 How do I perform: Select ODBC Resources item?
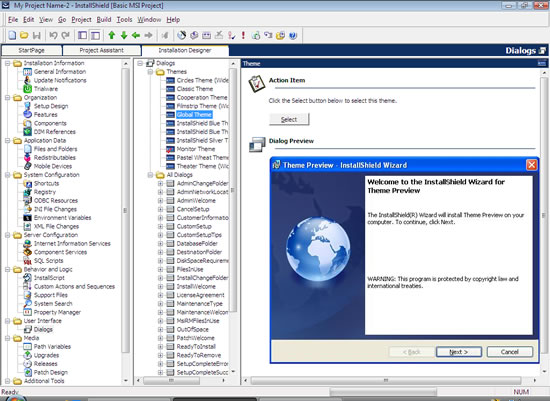click(56, 201)
